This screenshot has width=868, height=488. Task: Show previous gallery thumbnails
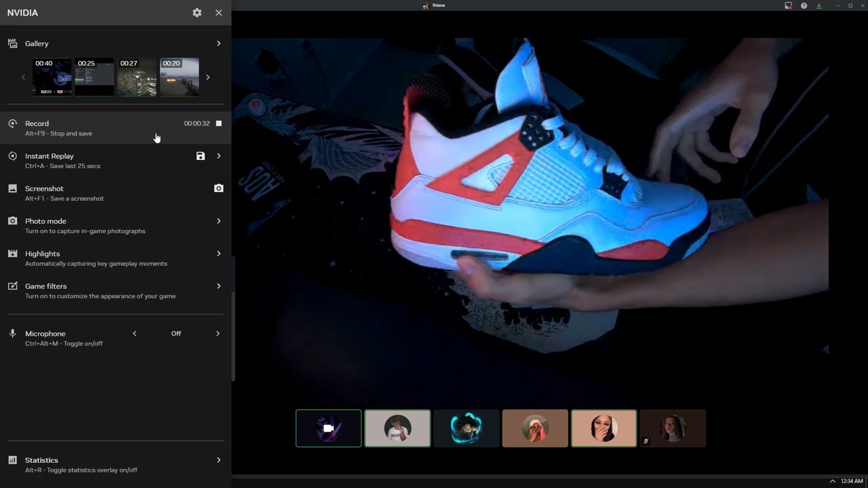tap(23, 77)
